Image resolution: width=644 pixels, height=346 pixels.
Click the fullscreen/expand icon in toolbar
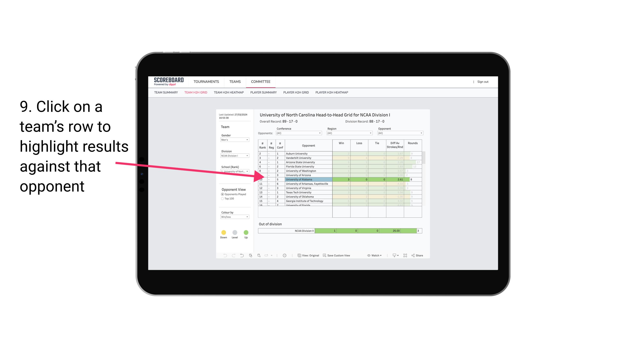coord(405,256)
